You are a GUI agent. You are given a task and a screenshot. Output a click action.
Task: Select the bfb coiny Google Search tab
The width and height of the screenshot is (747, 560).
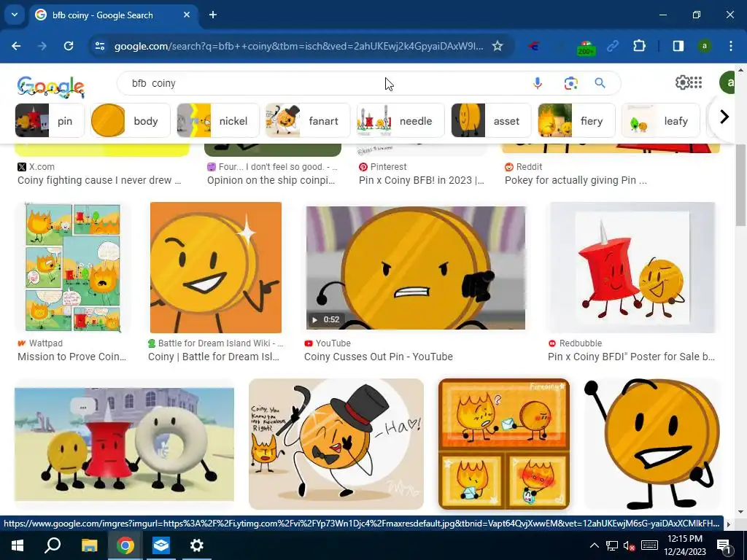tap(113, 15)
